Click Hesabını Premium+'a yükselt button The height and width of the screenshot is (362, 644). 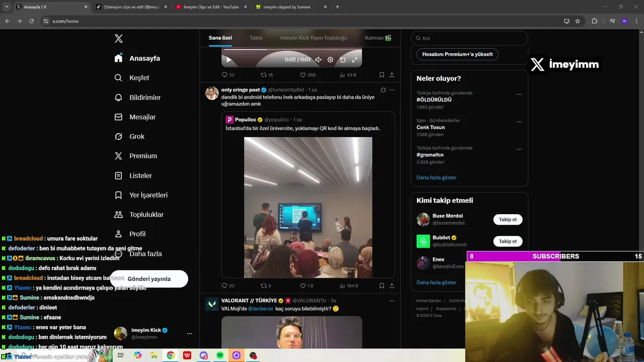(x=457, y=54)
